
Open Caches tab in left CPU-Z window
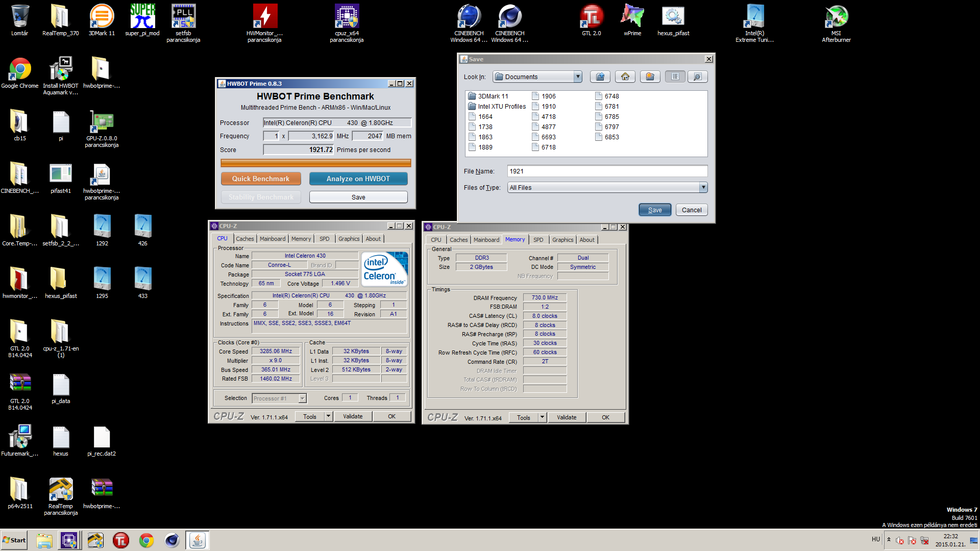[245, 239]
